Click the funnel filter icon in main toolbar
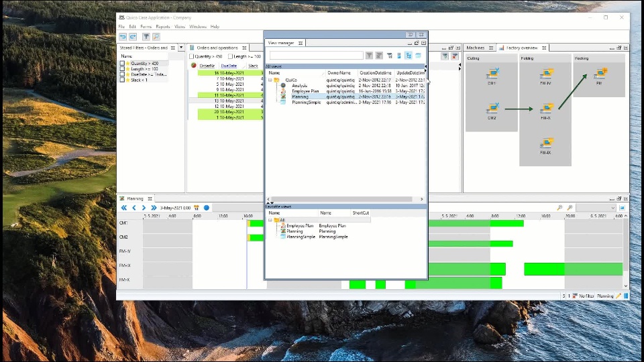644x362 pixels. 146,37
